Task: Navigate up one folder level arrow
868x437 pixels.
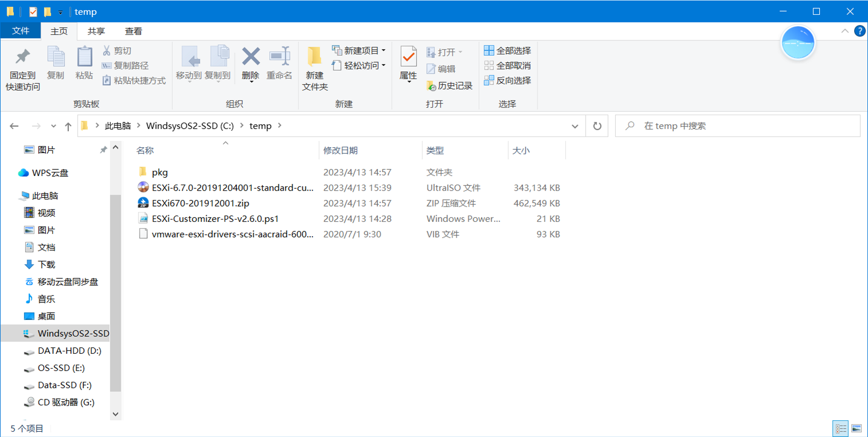Action: point(68,126)
